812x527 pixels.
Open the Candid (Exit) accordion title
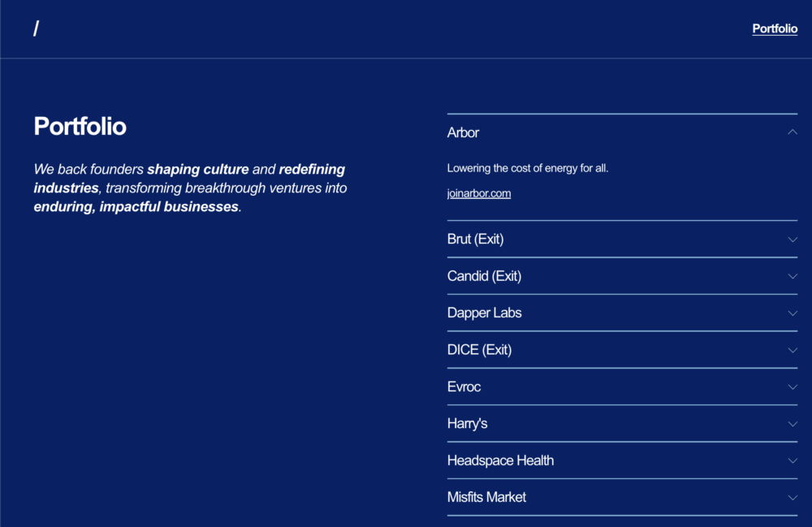point(484,276)
